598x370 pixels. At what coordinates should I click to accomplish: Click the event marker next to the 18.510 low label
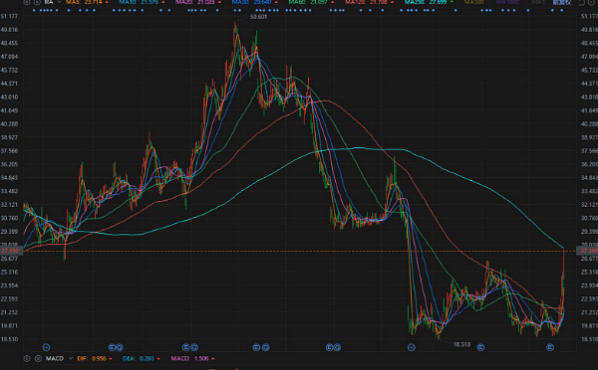click(x=481, y=347)
